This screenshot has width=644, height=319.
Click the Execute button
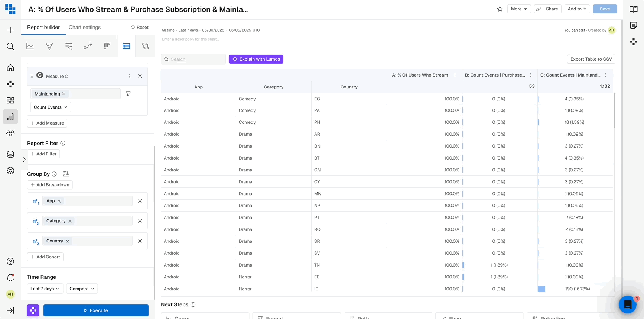click(x=96, y=310)
